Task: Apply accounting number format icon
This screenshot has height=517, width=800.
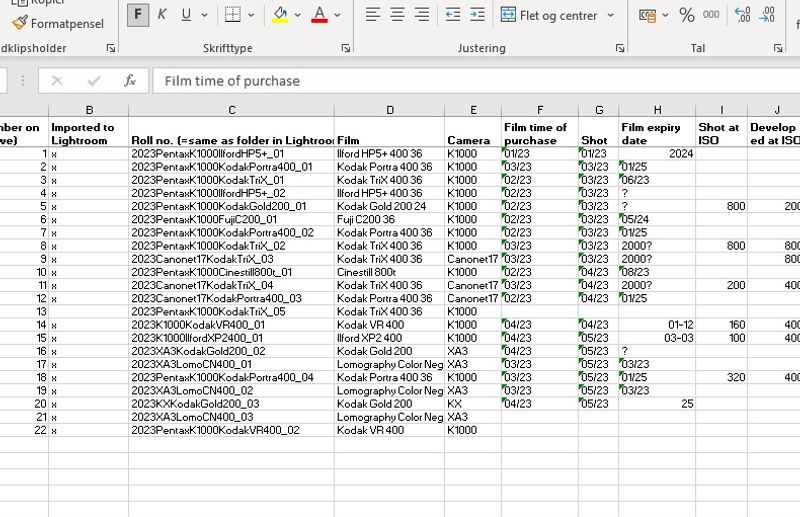Action: pyautogui.click(x=647, y=15)
